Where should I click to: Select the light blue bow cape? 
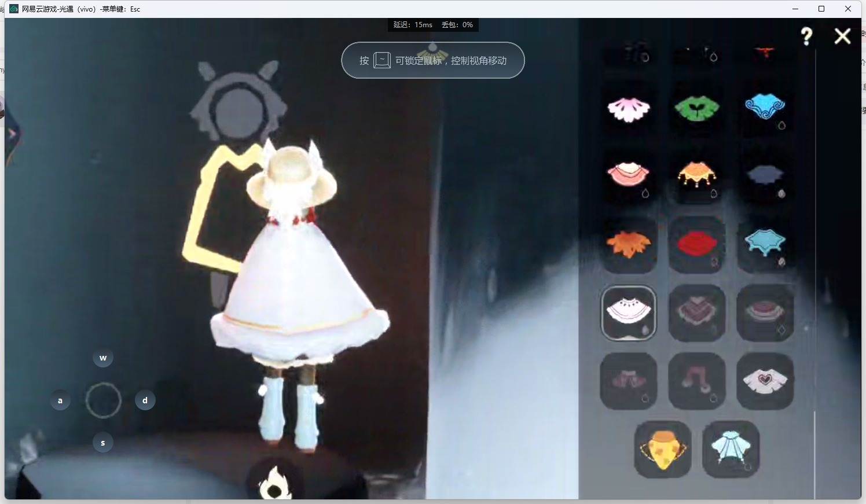[x=731, y=449]
